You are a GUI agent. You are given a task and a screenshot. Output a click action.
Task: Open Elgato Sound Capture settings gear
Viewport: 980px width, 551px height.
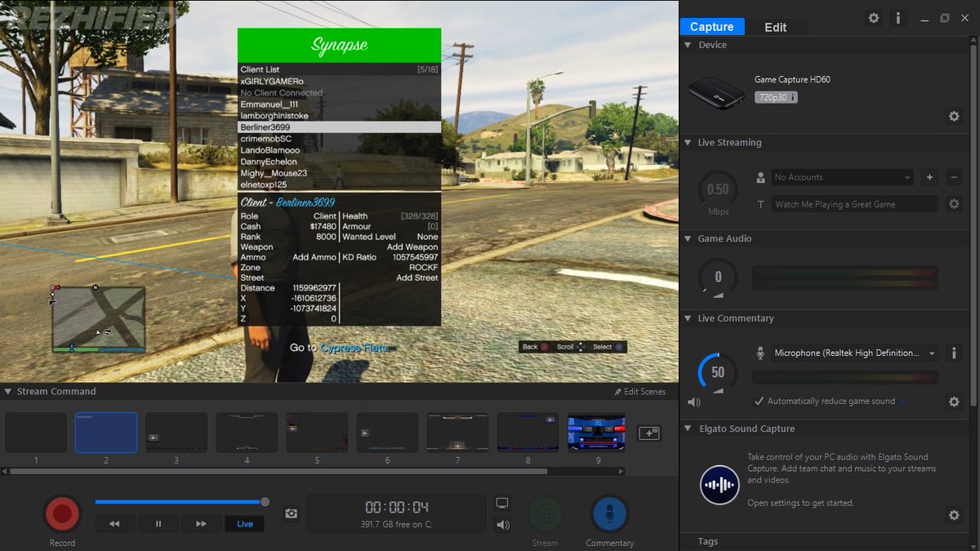coord(954,515)
